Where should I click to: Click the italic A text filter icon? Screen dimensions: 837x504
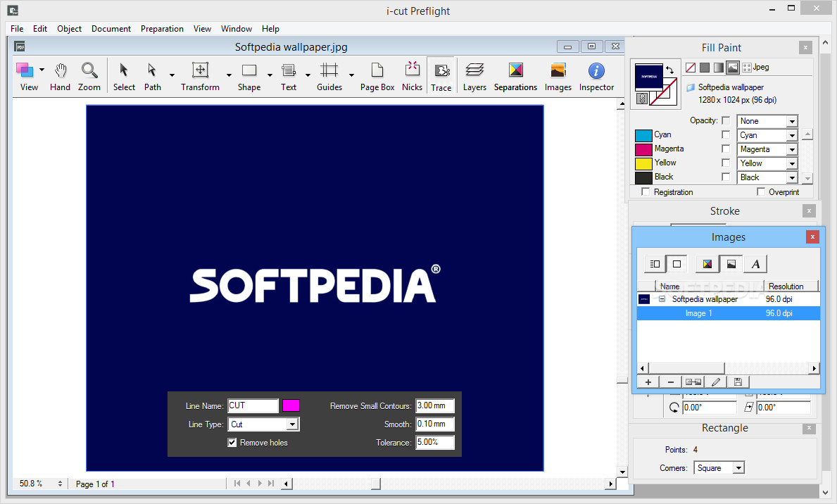[x=755, y=264]
